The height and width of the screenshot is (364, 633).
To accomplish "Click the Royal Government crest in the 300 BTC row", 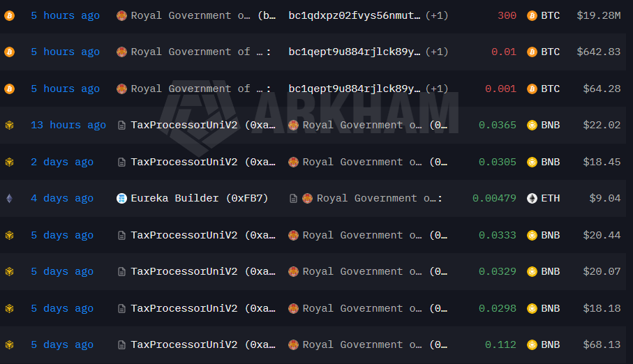I will point(121,16).
